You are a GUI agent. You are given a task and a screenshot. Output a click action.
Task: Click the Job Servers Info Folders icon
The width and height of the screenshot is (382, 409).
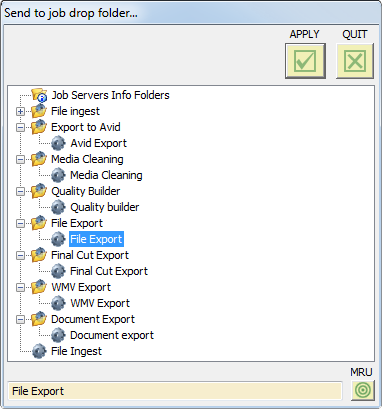coord(39,95)
